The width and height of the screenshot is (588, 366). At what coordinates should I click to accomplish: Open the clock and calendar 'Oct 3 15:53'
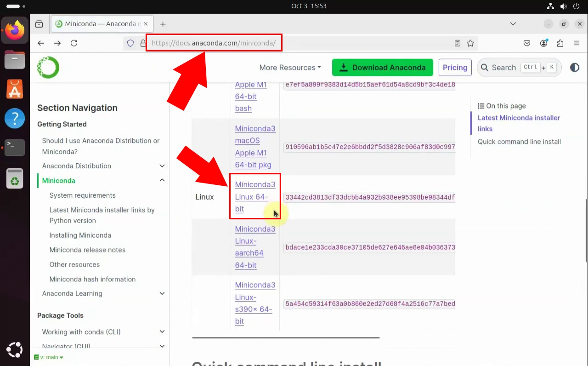(309, 6)
